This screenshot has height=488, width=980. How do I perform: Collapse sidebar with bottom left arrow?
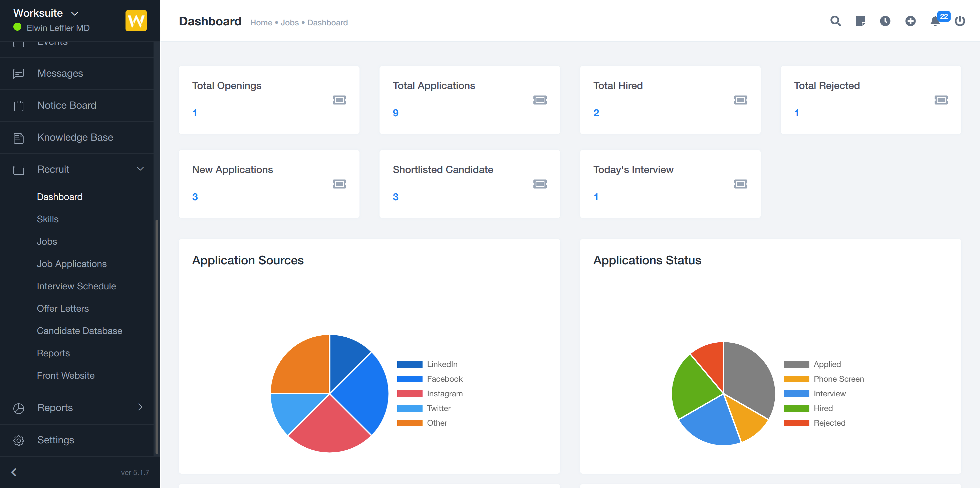coord(14,472)
